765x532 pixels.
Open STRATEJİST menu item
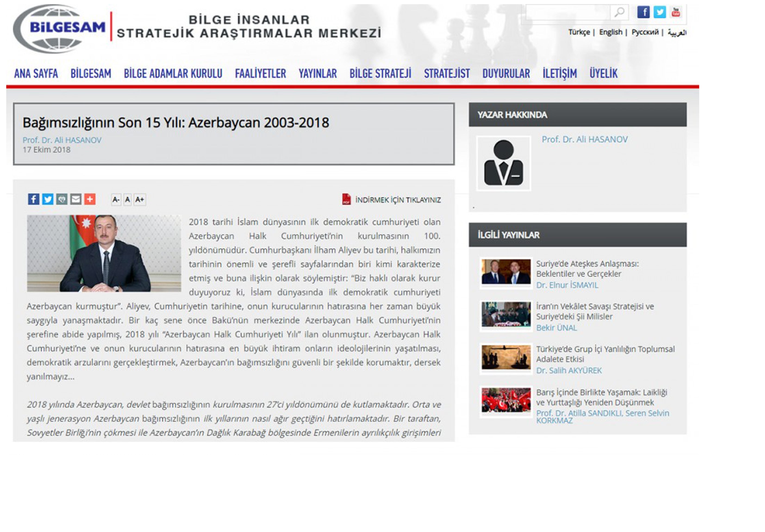[447, 73]
